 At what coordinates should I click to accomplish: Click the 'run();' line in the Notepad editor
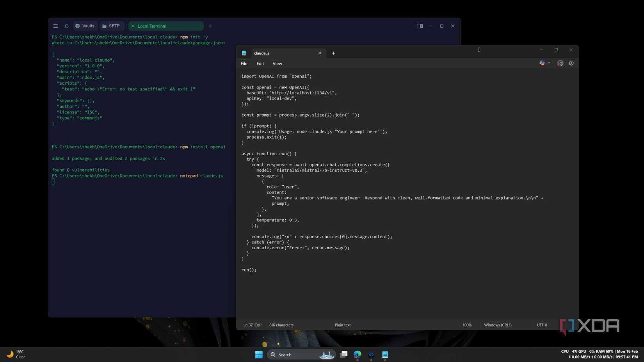pyautogui.click(x=249, y=270)
